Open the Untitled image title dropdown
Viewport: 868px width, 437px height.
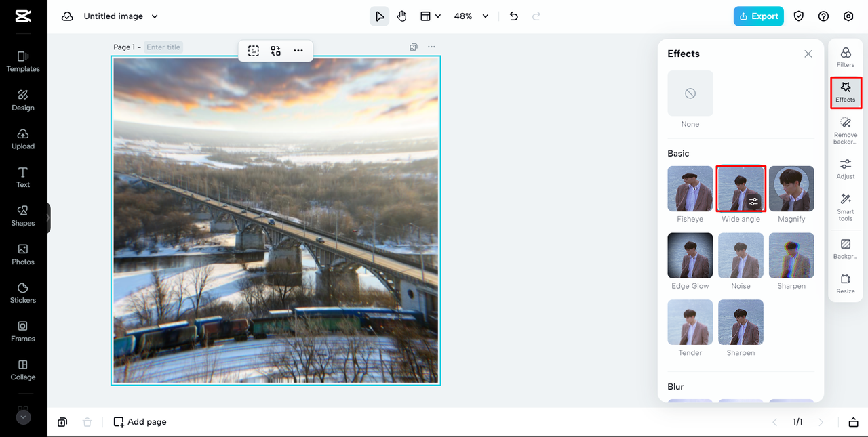(x=121, y=16)
